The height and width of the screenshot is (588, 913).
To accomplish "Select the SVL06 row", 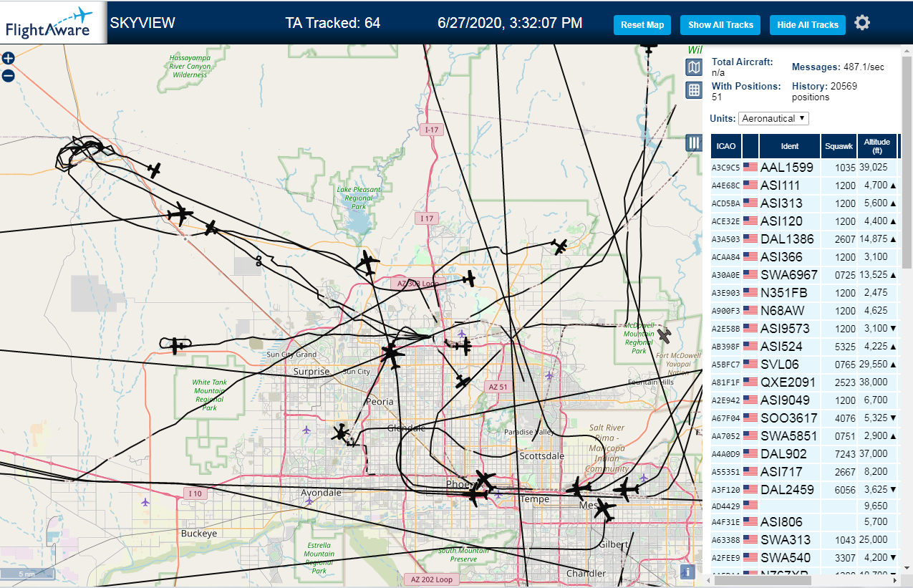I will 805,364.
